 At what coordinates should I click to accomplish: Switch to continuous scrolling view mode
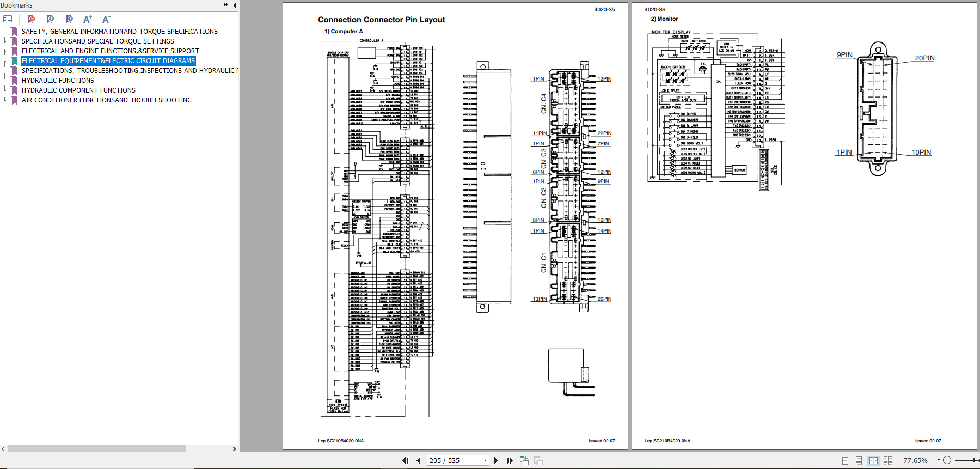[859, 460]
